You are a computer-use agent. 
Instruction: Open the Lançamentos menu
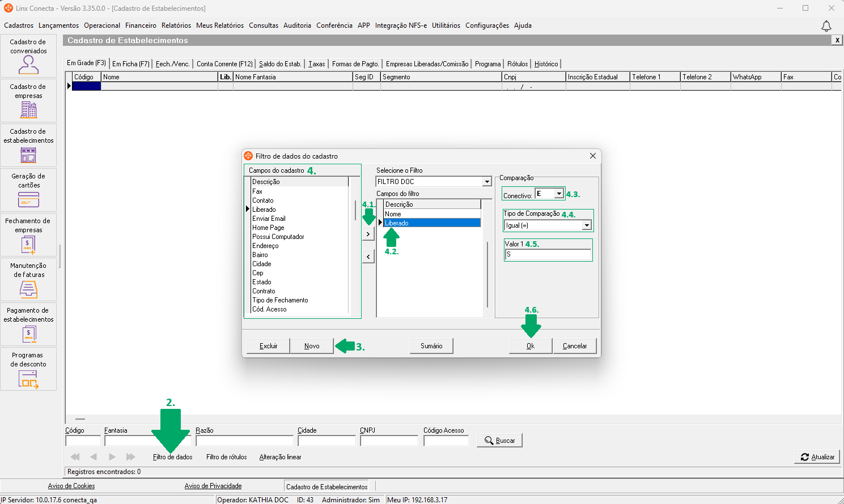[59, 25]
